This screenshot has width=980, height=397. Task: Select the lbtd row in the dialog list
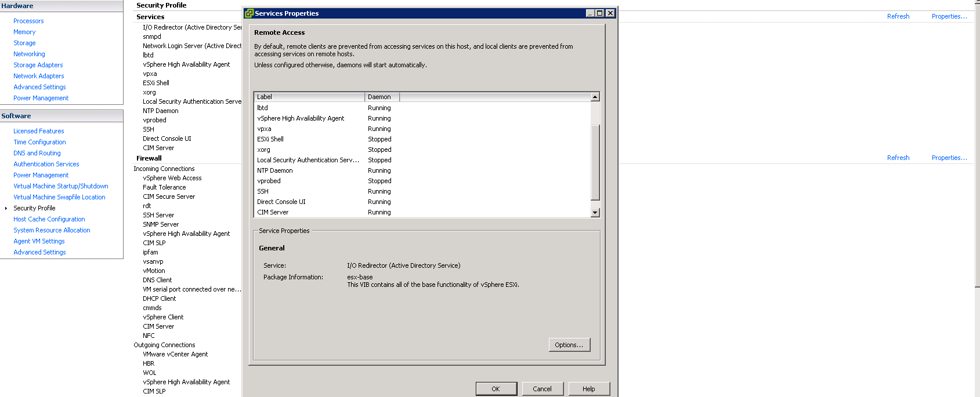pyautogui.click(x=422, y=108)
